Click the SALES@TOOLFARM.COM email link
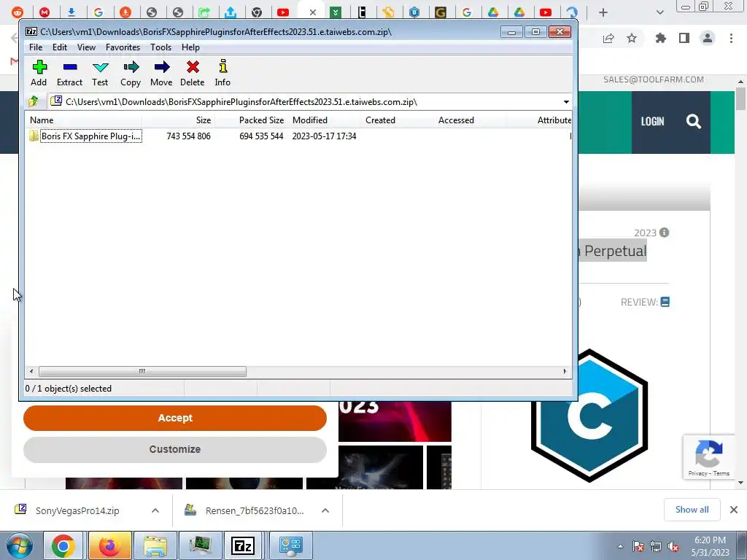 pos(653,79)
